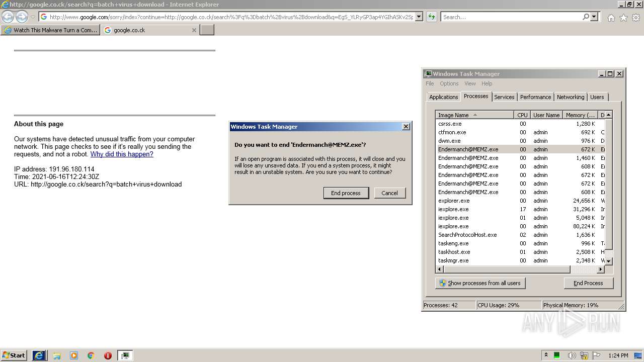The image size is (644, 362).
Task: Click the process list scroll-down arrow
Action: (x=608, y=261)
